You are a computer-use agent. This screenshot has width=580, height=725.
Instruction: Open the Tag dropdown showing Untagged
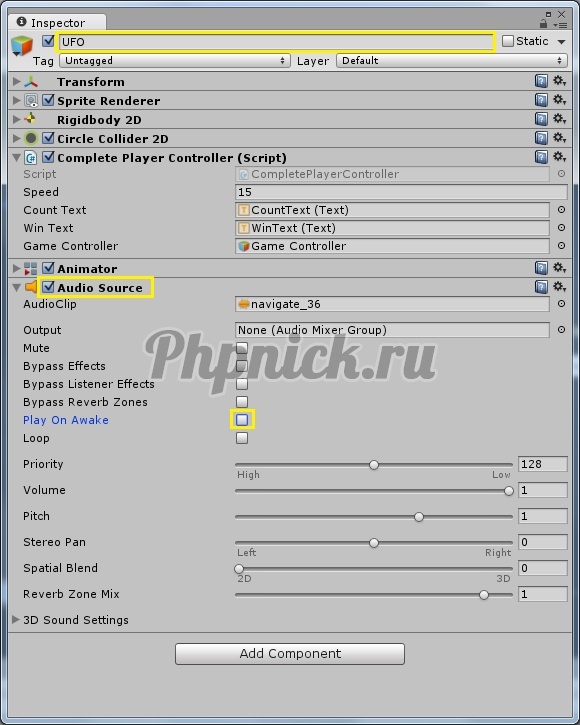click(x=175, y=61)
